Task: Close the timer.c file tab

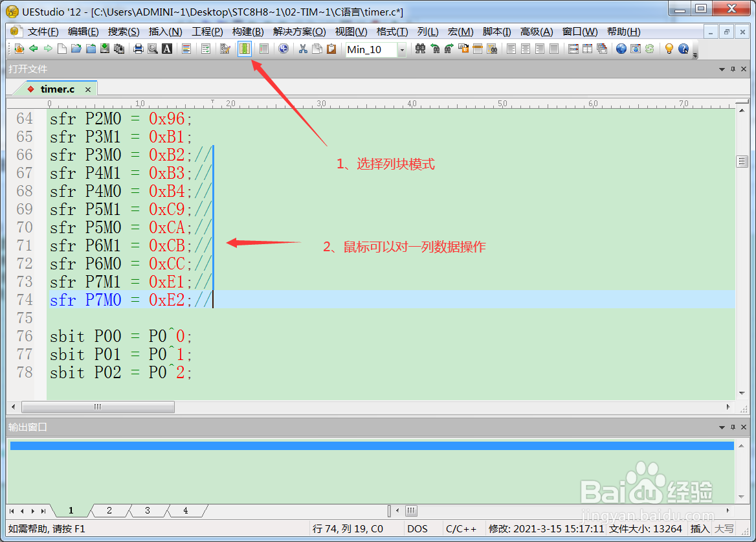Action: coord(87,89)
